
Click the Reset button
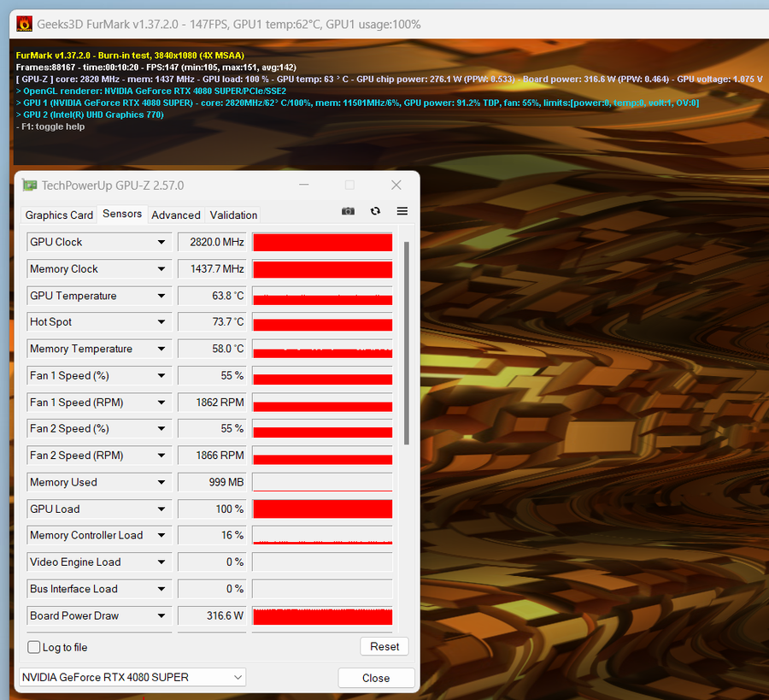384,646
